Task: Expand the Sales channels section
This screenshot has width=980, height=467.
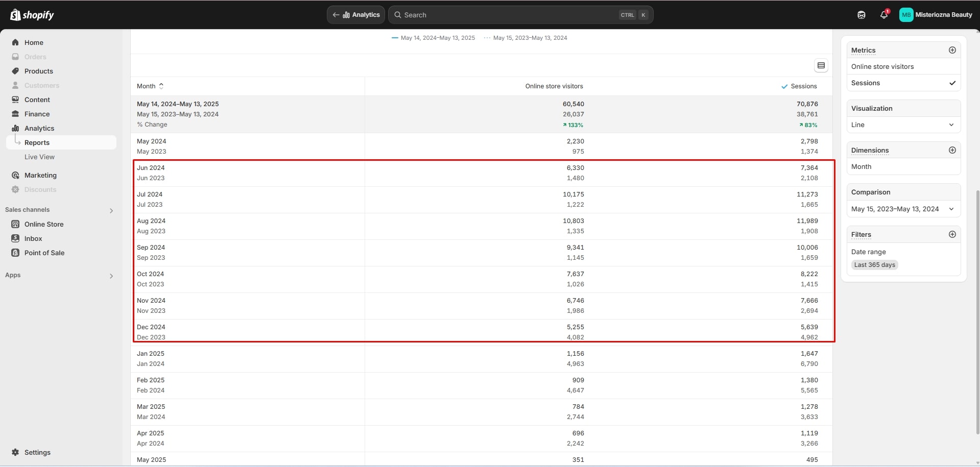Action: click(x=111, y=210)
